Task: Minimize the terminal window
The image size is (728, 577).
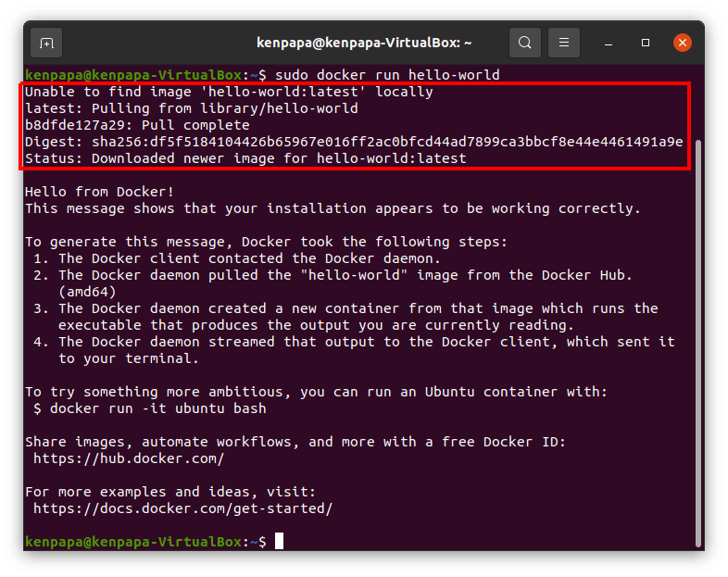Action: point(609,43)
